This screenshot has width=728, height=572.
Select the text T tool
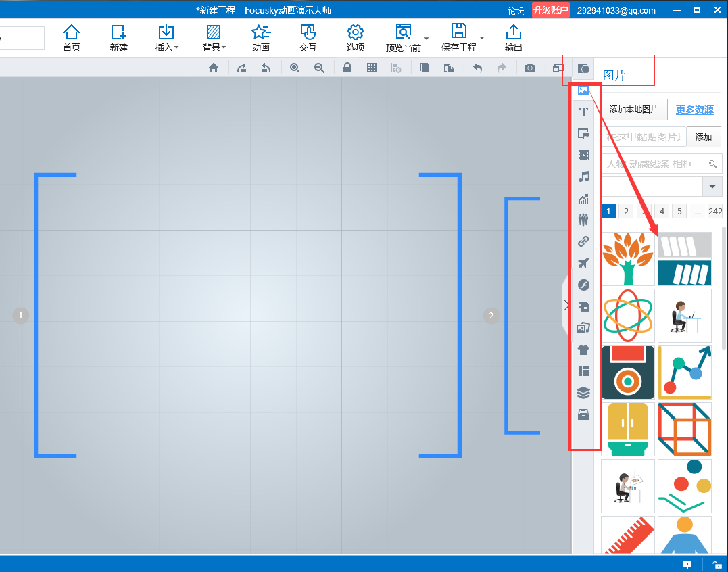pyautogui.click(x=583, y=112)
